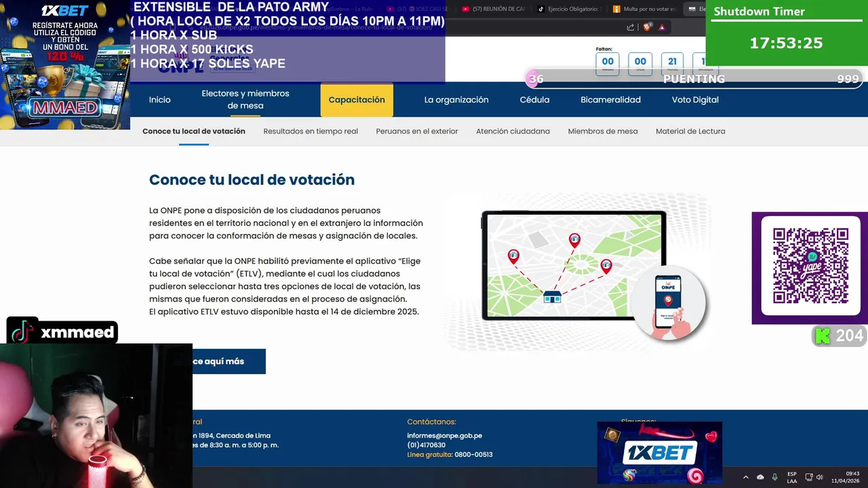Click the voting locations map illustration

574,266
